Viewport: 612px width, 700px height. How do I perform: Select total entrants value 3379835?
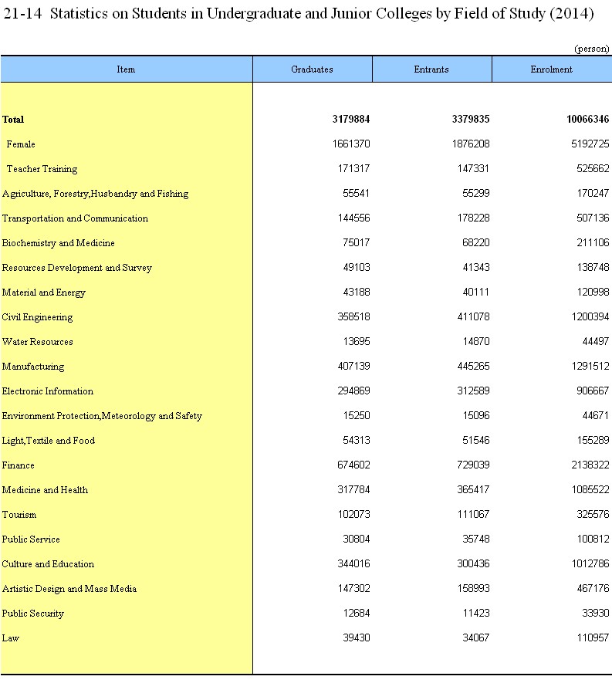(471, 119)
